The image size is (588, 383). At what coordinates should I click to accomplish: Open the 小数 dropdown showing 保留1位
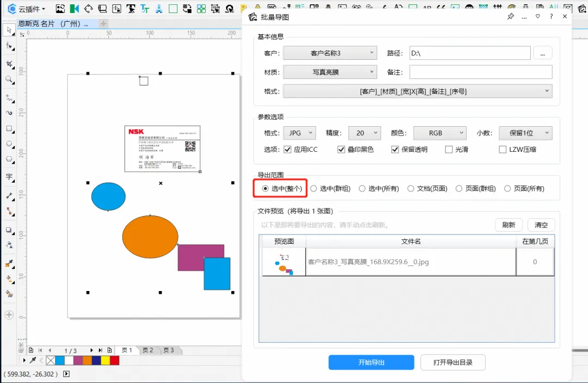point(525,133)
